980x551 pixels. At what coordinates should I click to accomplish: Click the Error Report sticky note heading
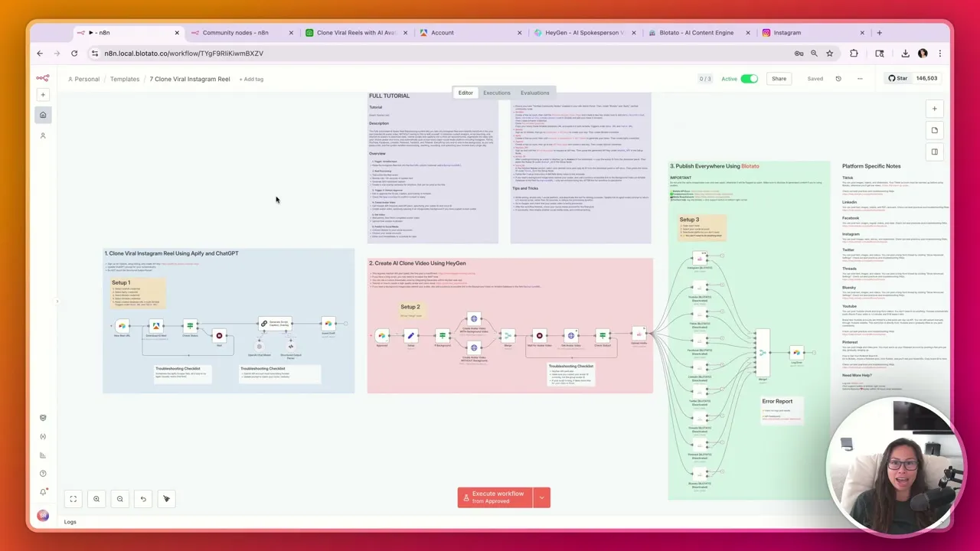coord(777,401)
